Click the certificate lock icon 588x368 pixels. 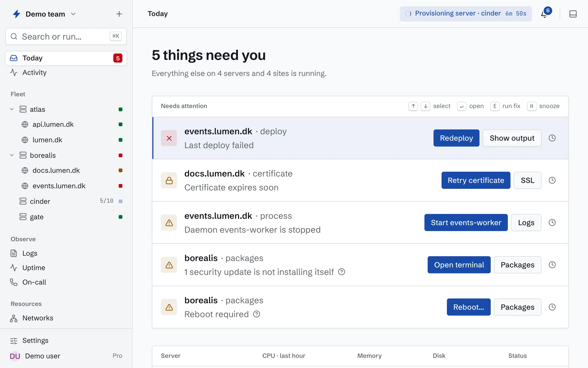(x=169, y=180)
